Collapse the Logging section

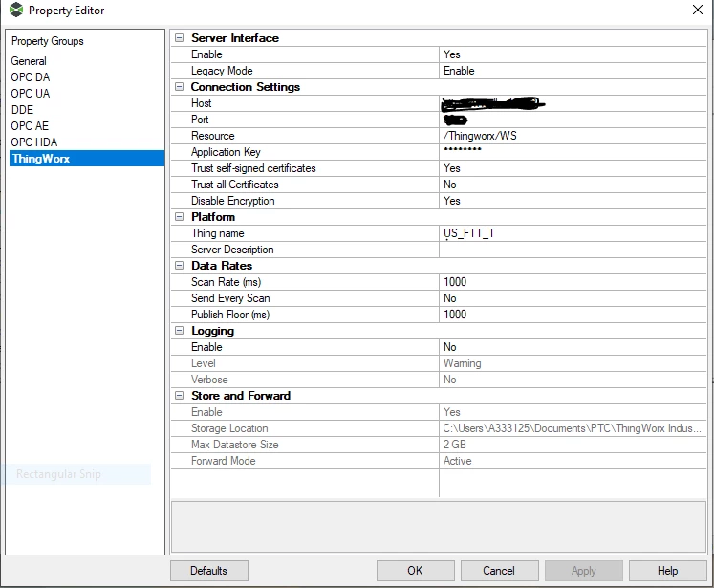tap(180, 331)
